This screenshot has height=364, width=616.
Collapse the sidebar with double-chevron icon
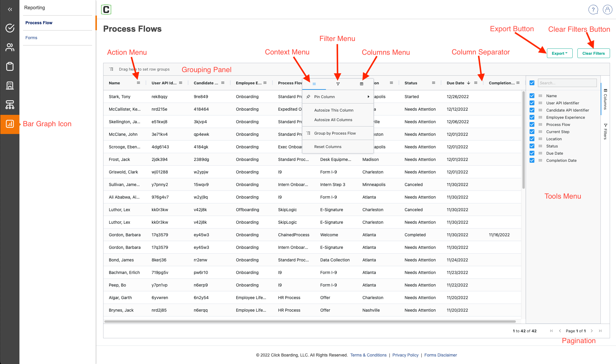click(10, 9)
